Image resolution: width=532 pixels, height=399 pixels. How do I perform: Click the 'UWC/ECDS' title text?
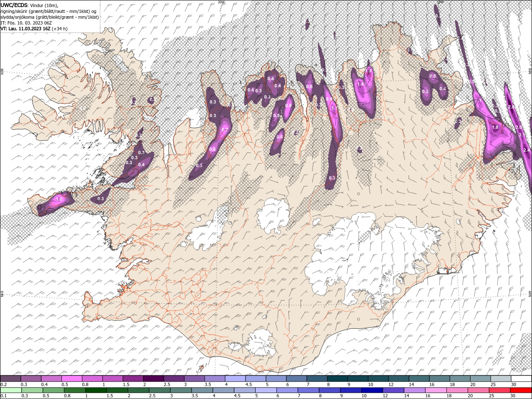coord(14,5)
